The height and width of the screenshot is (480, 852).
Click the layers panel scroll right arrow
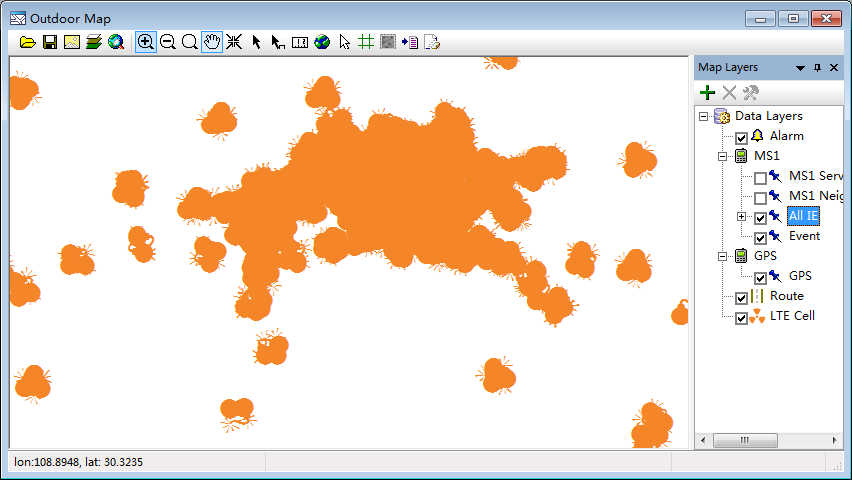834,440
